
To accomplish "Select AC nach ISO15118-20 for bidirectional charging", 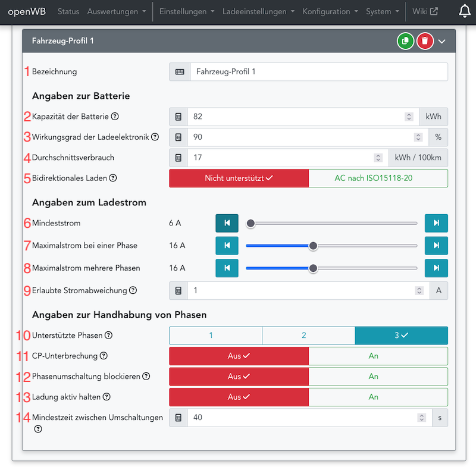I will (x=378, y=178).
